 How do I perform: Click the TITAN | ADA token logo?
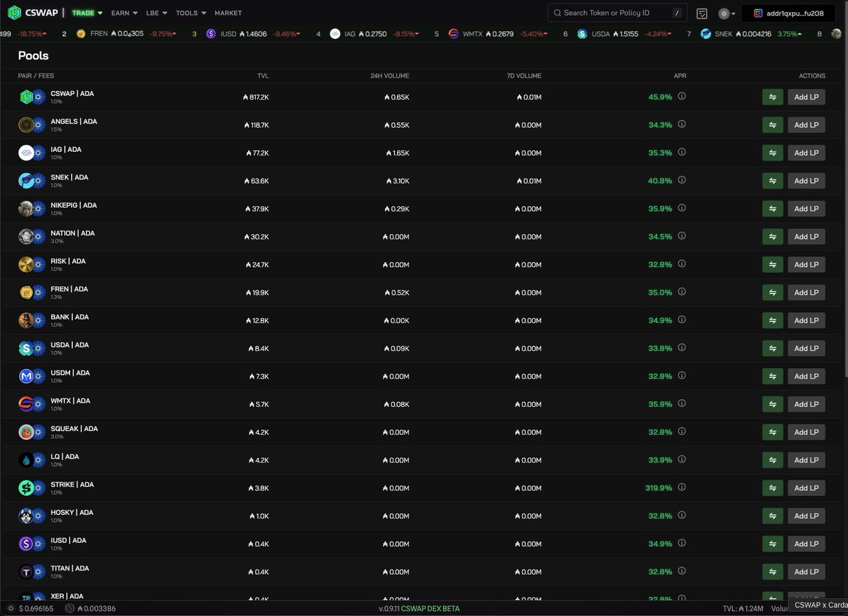pyautogui.click(x=32, y=572)
